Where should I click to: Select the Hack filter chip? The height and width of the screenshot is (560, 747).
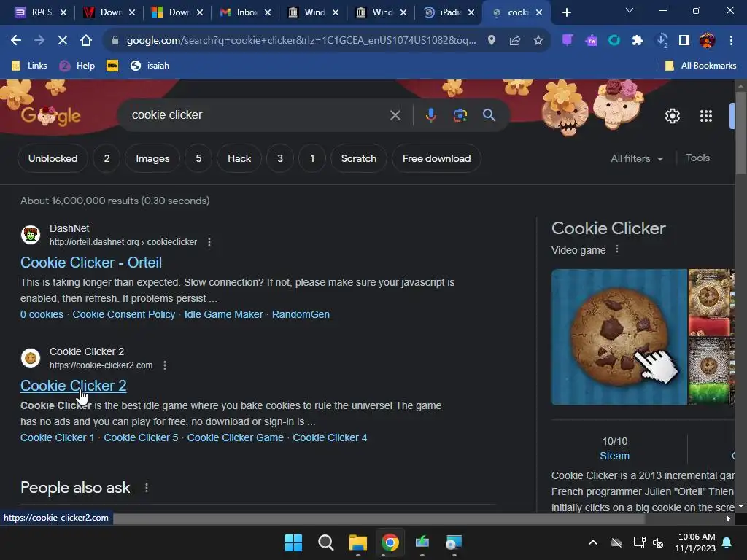coord(239,158)
